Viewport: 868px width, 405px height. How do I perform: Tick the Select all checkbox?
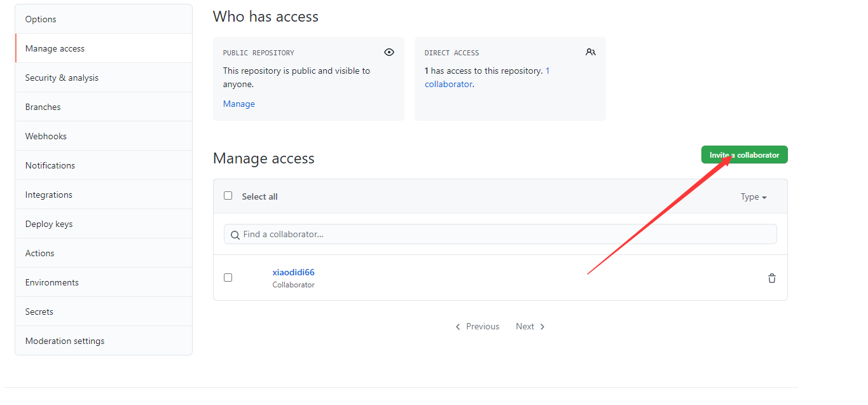point(228,196)
